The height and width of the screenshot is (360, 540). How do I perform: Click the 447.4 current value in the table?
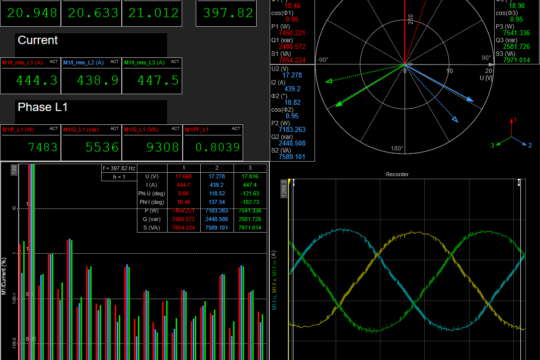coord(250,185)
